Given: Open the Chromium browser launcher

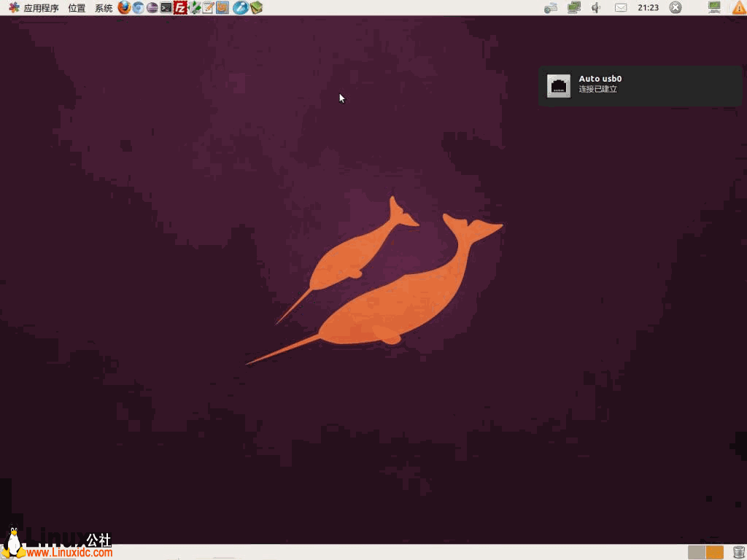Looking at the screenshot, I should point(138,8).
